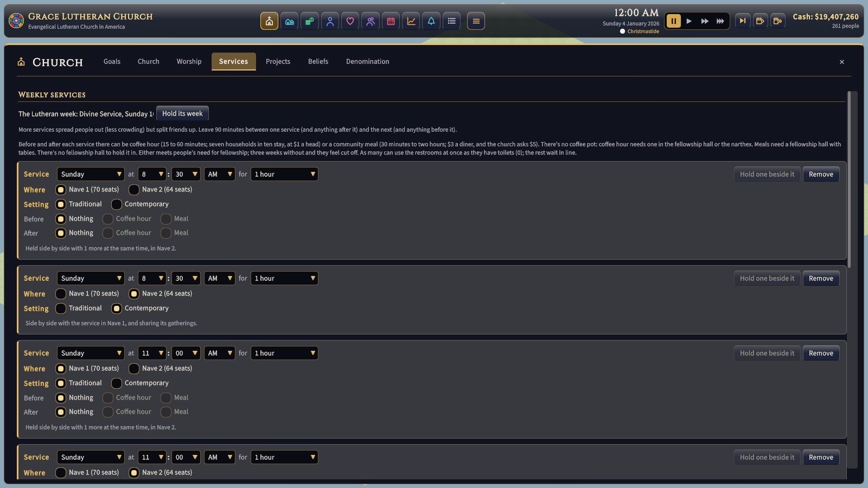Remove the 8:30 Contemporary Nave 2 service
The width and height of the screenshot is (868, 488).
[821, 278]
